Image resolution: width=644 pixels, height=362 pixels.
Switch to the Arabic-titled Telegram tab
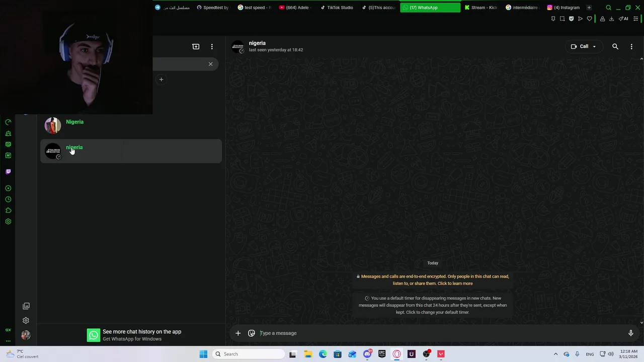[172, 8]
